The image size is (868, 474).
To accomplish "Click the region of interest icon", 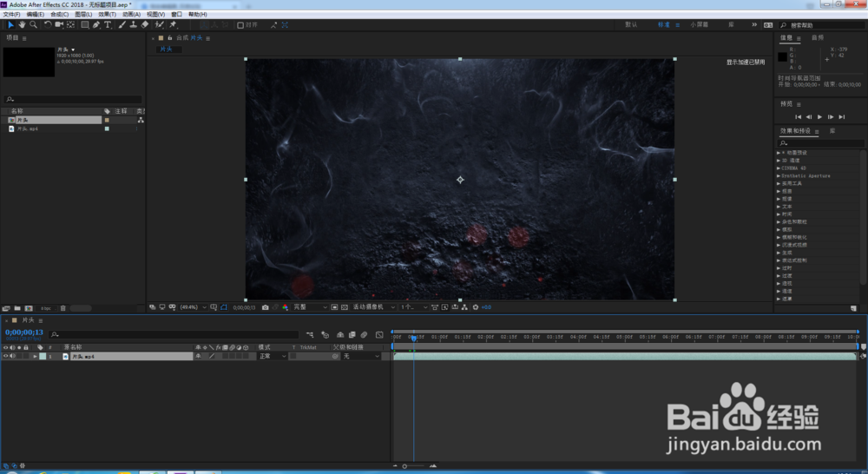I will point(334,307).
